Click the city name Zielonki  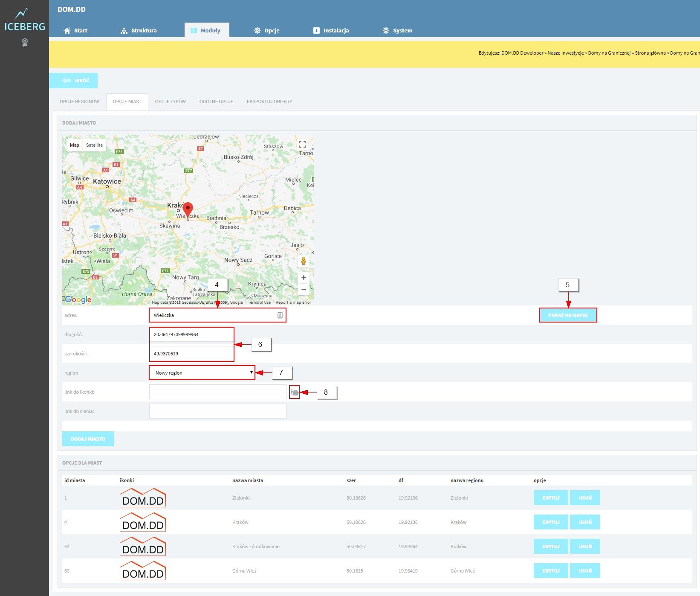pos(241,498)
